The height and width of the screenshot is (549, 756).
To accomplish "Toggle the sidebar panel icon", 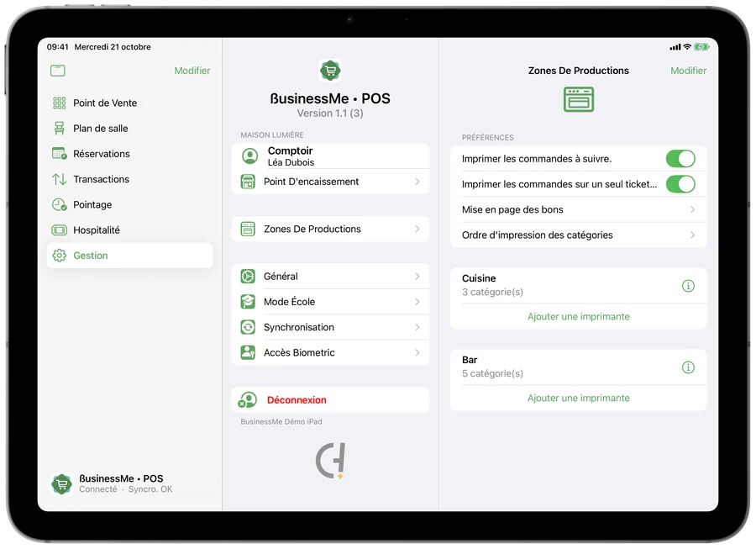I will tap(57, 71).
